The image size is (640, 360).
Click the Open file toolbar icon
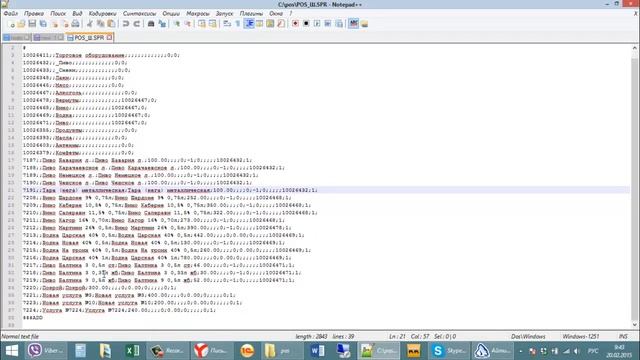click(x=22, y=24)
